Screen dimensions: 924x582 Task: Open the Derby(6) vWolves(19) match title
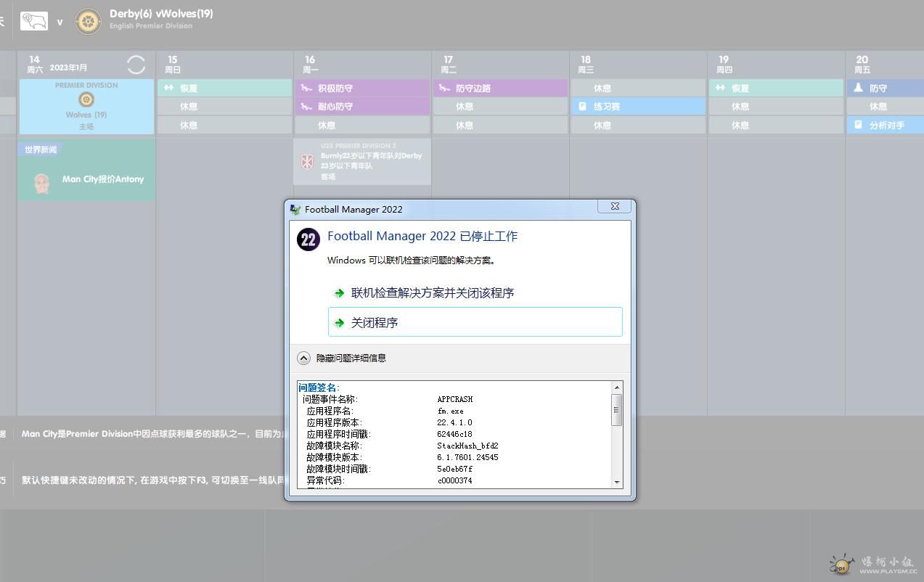[x=161, y=14]
